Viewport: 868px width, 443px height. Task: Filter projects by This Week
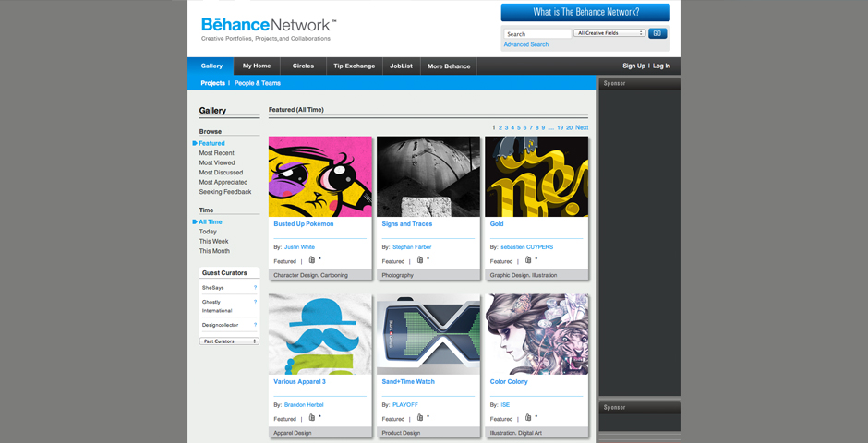point(213,241)
